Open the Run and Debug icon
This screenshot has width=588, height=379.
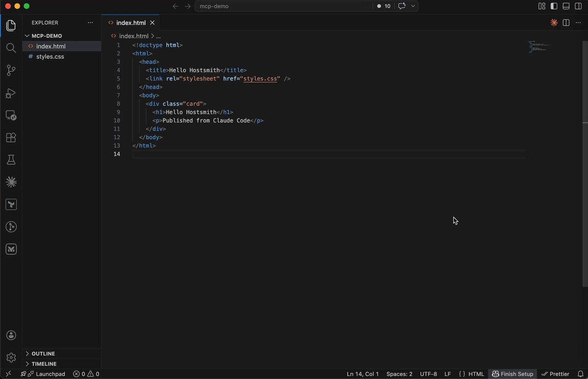11,93
